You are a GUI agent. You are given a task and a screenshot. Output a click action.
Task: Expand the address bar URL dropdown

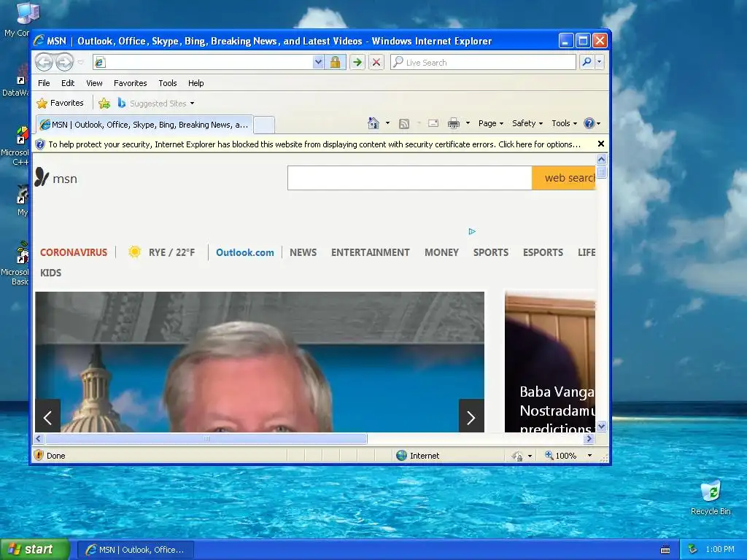(318, 62)
